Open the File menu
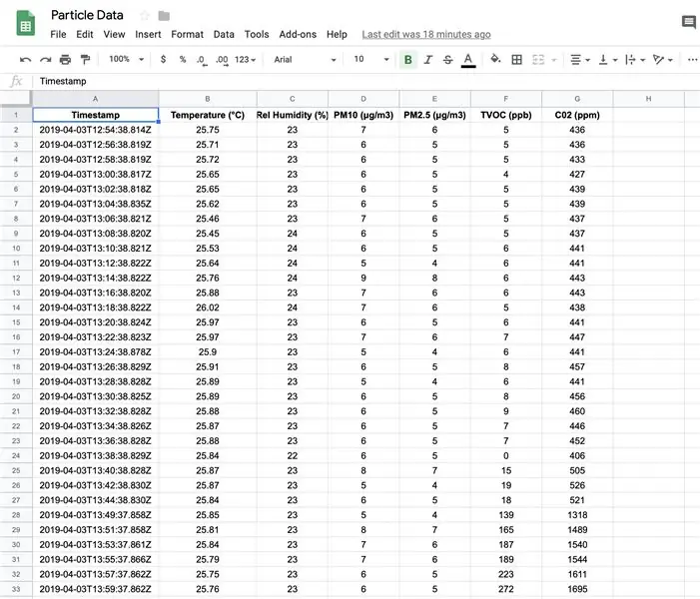Screen dimensions: 700x599 (58, 34)
